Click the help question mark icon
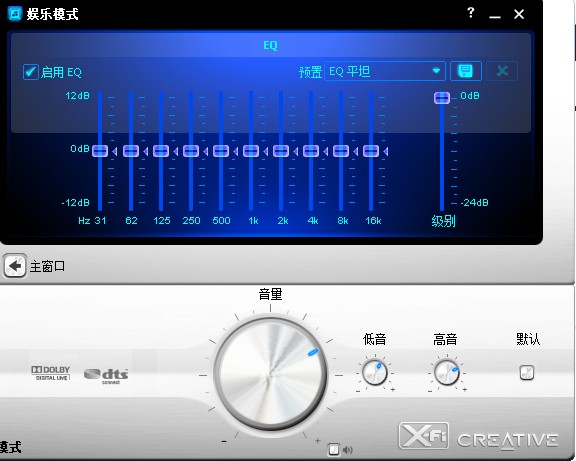The width and height of the screenshot is (576, 461). [x=471, y=13]
